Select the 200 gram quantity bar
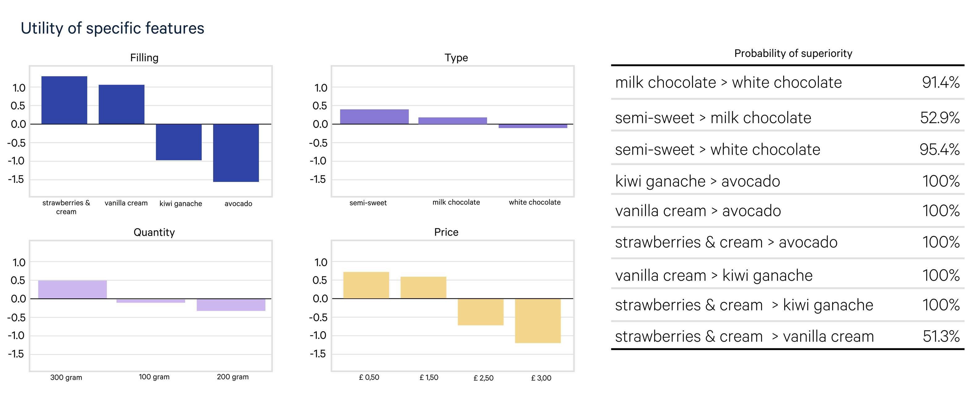This screenshot has height=398, width=980. point(231,305)
